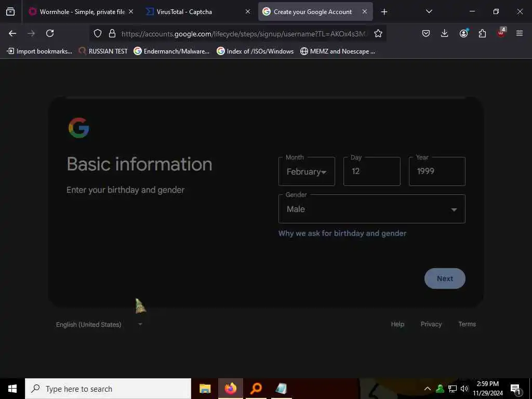Click the Google logo
This screenshot has height=399, width=532.
79,128
